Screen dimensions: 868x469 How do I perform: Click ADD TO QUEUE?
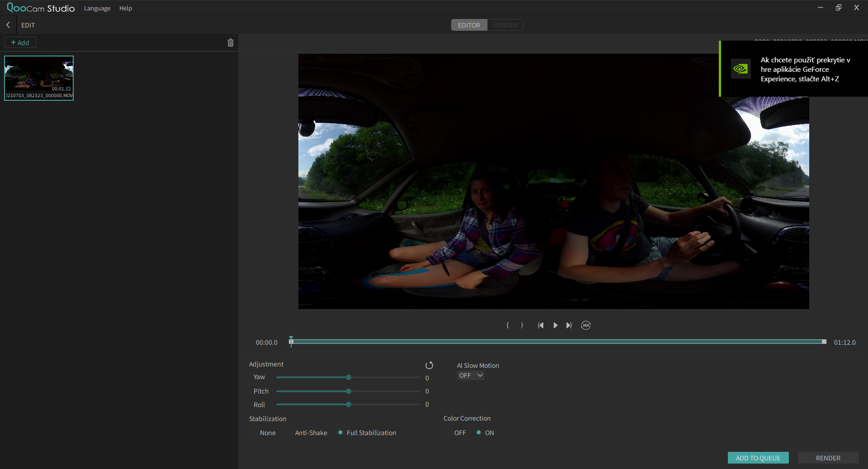click(x=758, y=458)
